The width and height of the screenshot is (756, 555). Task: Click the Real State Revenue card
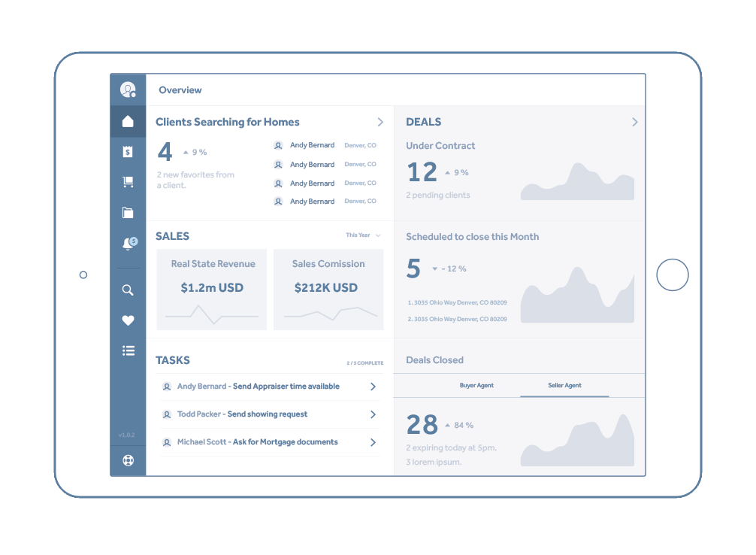[212, 290]
